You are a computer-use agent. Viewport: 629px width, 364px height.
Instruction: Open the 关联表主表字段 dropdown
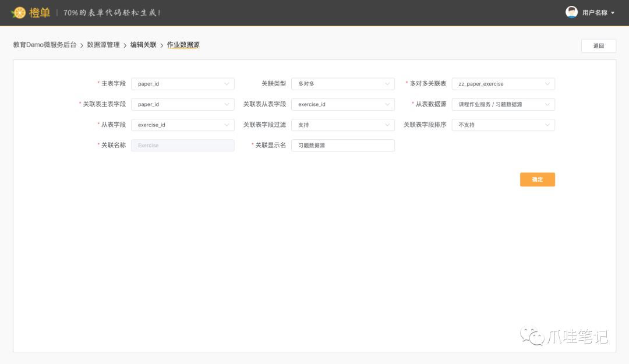[x=182, y=104]
